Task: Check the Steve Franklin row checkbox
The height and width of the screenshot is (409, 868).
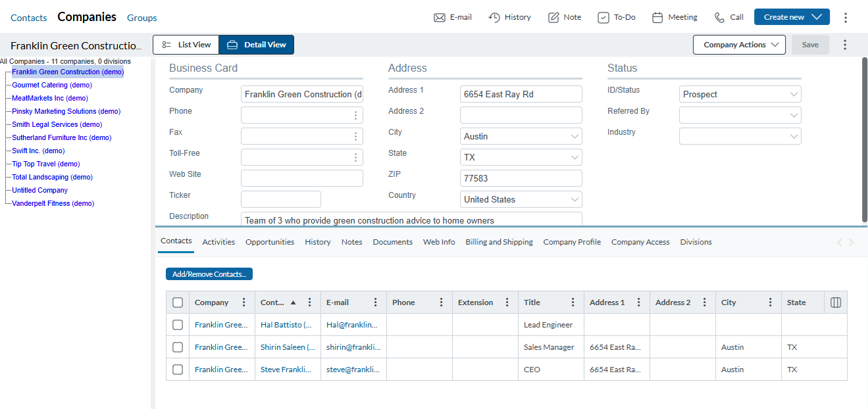Action: tap(178, 370)
